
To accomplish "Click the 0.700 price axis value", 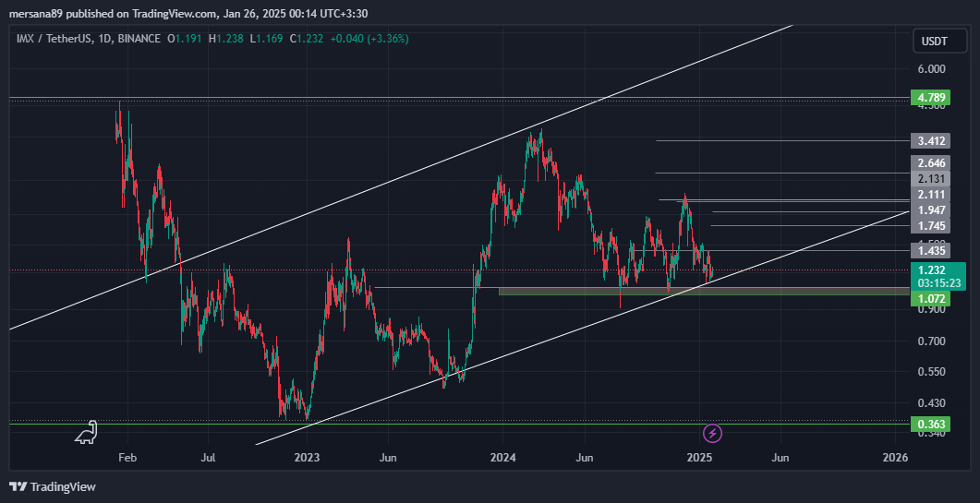I will click(x=931, y=341).
